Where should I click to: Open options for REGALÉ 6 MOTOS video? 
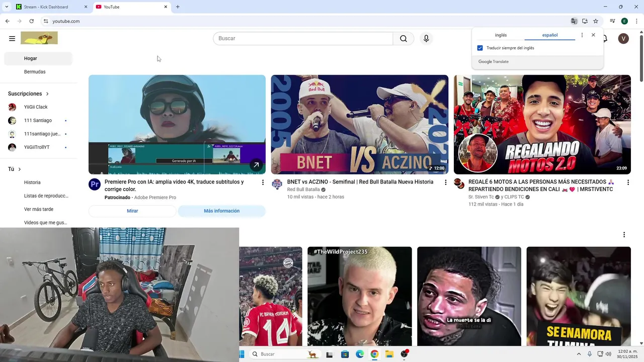point(628,183)
